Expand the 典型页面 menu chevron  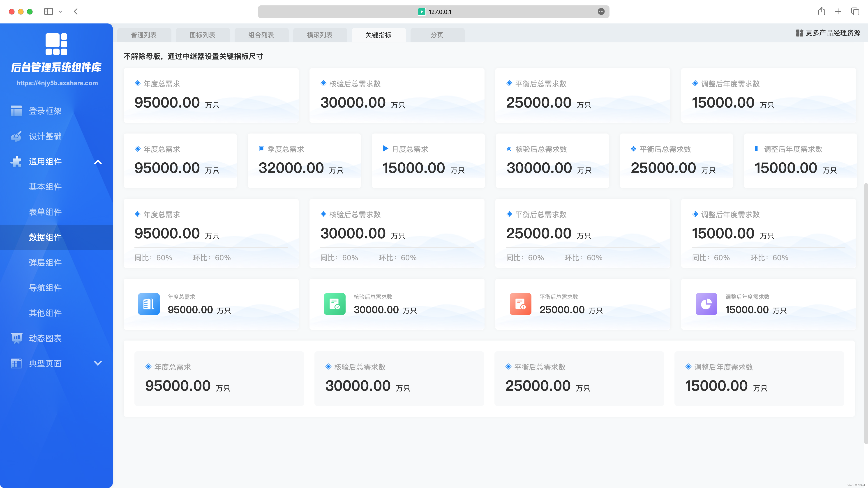click(x=98, y=363)
